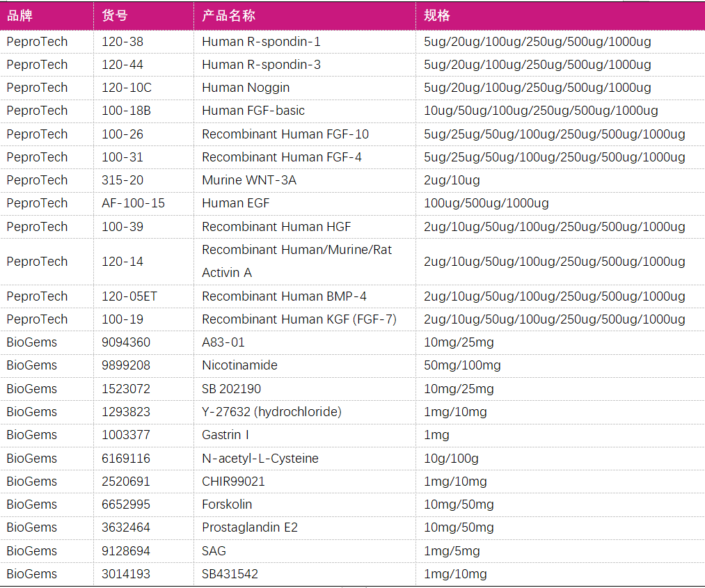Select catalog number 120-44
This screenshot has width=705, height=588.
(122, 65)
